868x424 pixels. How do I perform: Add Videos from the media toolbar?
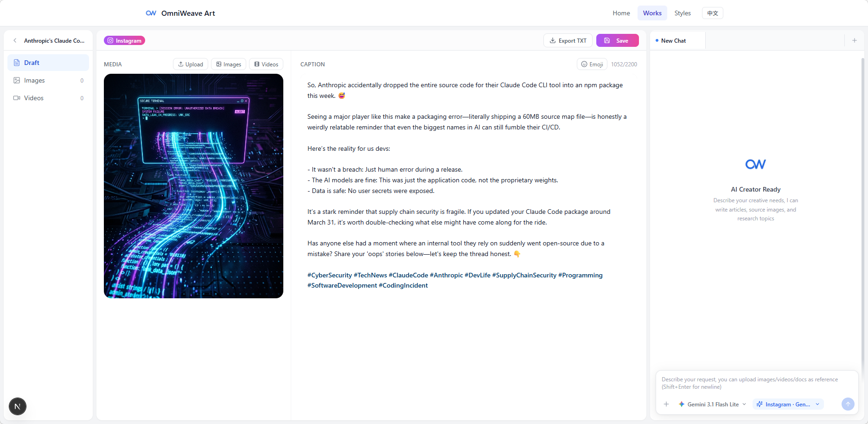coord(266,64)
